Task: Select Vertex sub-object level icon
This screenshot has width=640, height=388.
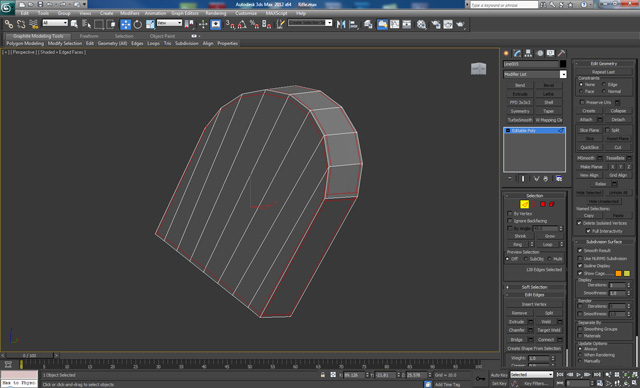Action: (x=515, y=204)
